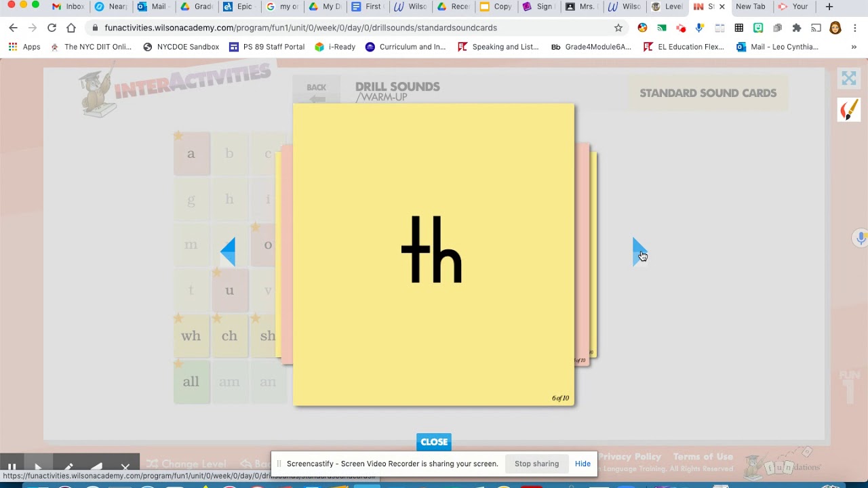Open the Curriculum and In... bookmark
This screenshot has width=868, height=488.
pyautogui.click(x=406, y=47)
